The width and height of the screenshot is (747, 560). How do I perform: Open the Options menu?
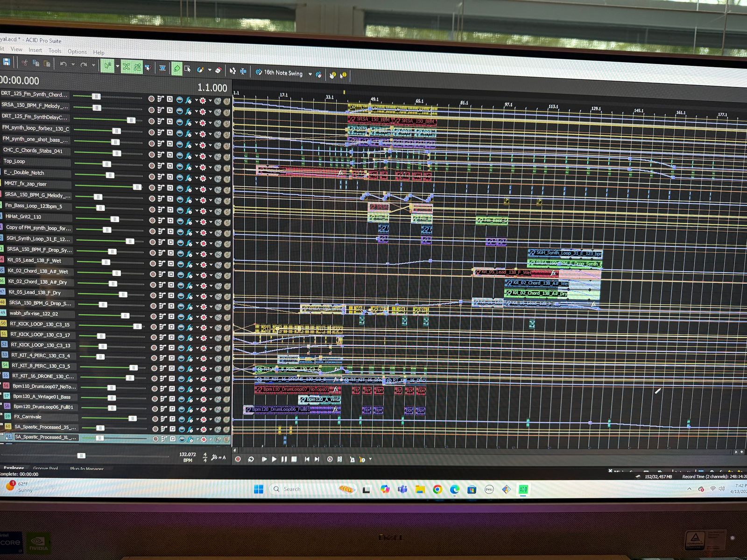[77, 52]
